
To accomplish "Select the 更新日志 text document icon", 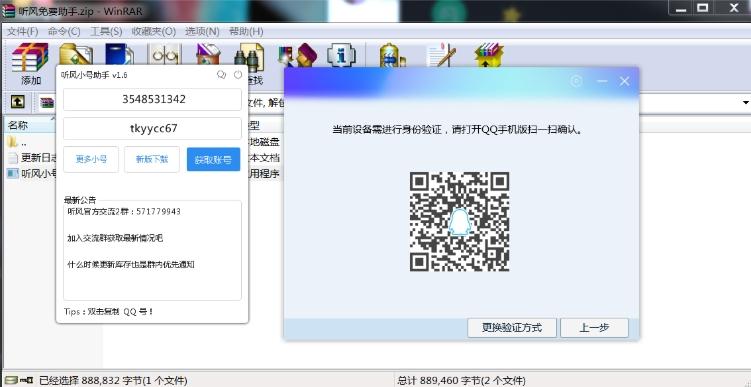I will 12,158.
